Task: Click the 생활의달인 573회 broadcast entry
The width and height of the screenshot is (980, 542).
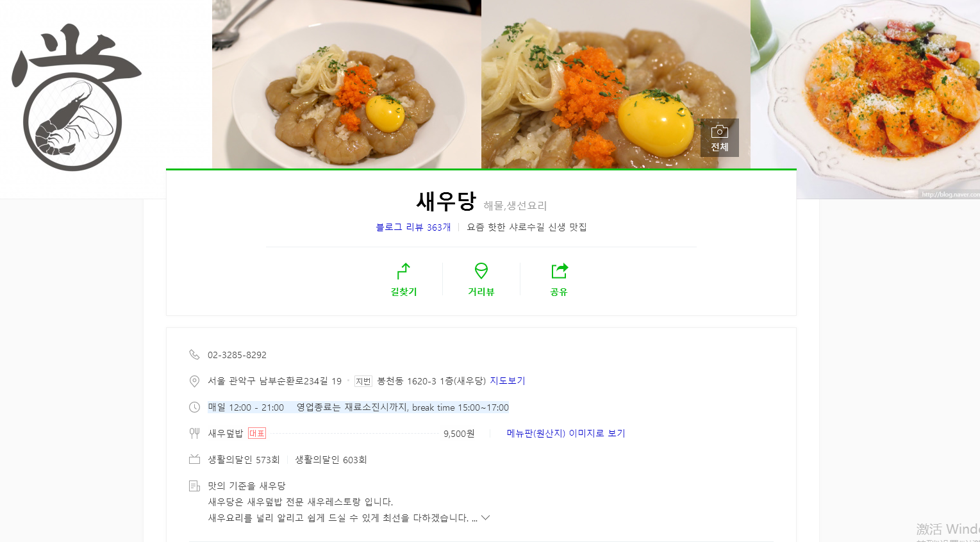Action: (244, 460)
